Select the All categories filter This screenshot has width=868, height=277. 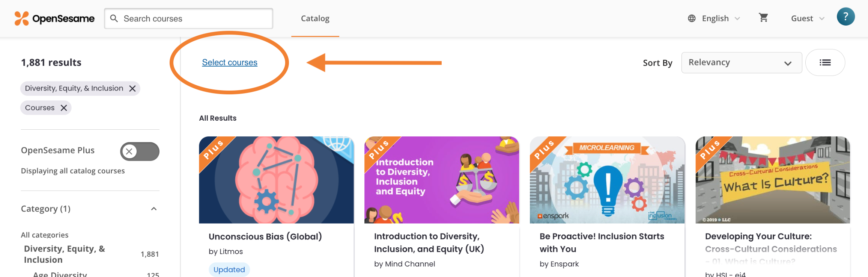pos(45,235)
